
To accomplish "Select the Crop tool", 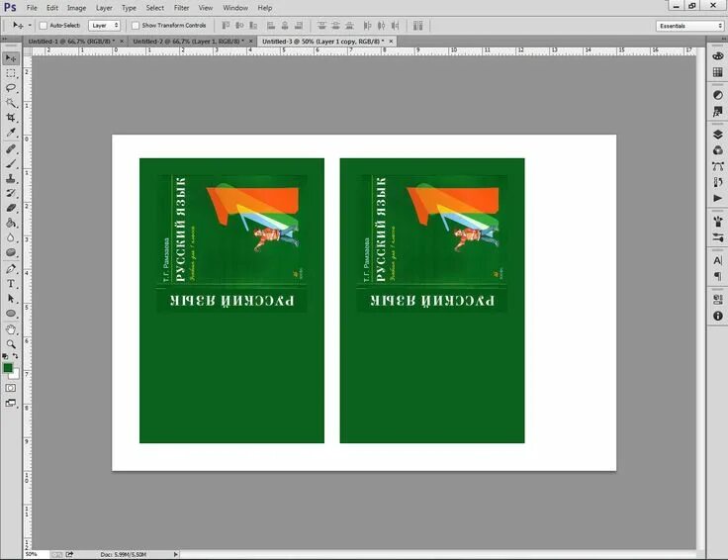I will (x=11, y=118).
